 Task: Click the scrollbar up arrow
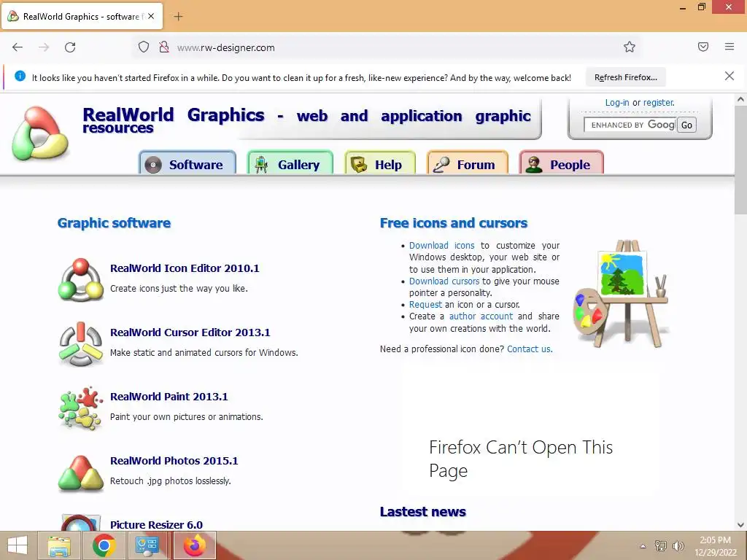(740, 99)
